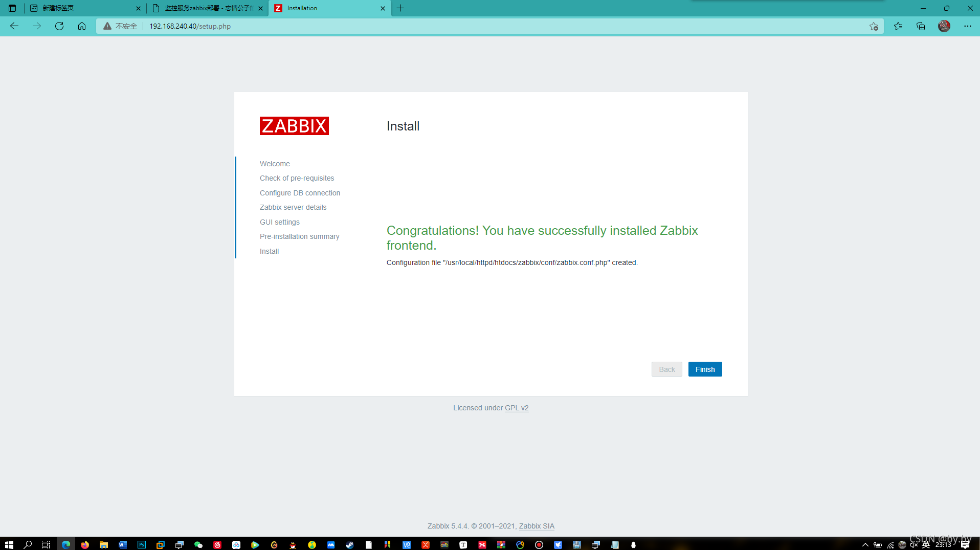The image size is (980, 550).
Task: Open the GPL v2 license link
Action: pyautogui.click(x=517, y=408)
